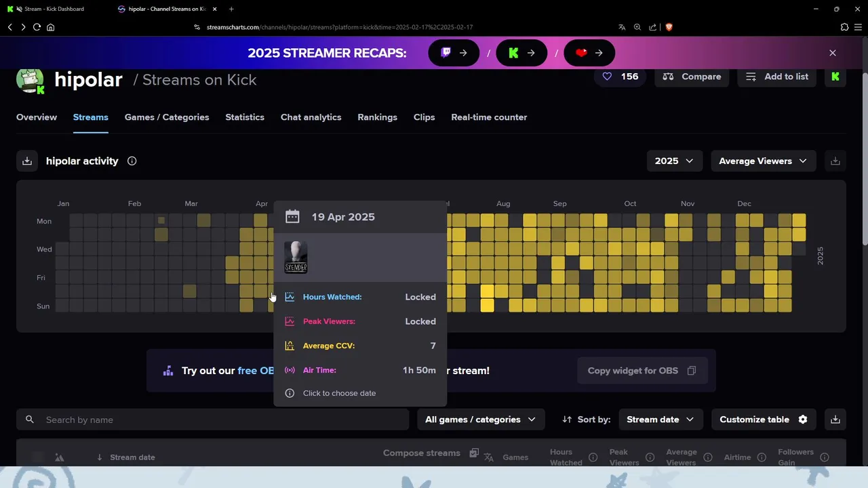Open Customize table settings
Image resolution: width=868 pixels, height=488 pixels.
[764, 420]
